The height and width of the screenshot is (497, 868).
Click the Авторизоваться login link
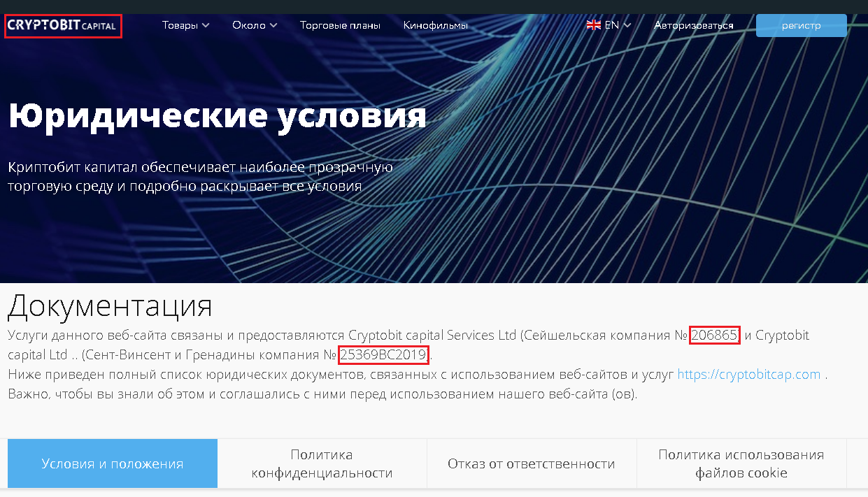693,26
